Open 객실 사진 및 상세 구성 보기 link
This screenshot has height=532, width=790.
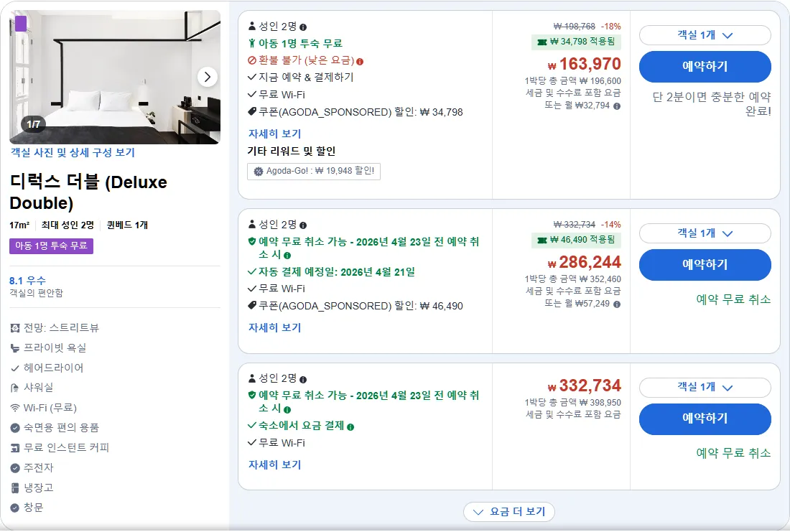click(73, 153)
